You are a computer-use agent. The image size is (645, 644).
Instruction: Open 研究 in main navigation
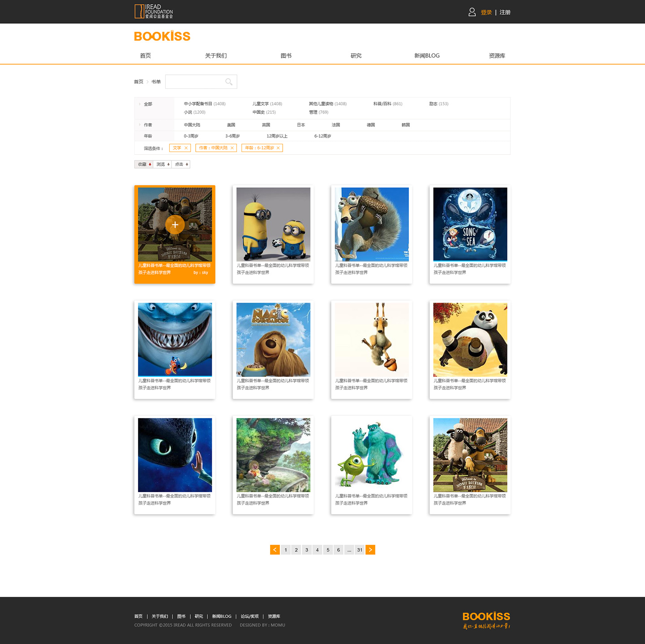(356, 56)
